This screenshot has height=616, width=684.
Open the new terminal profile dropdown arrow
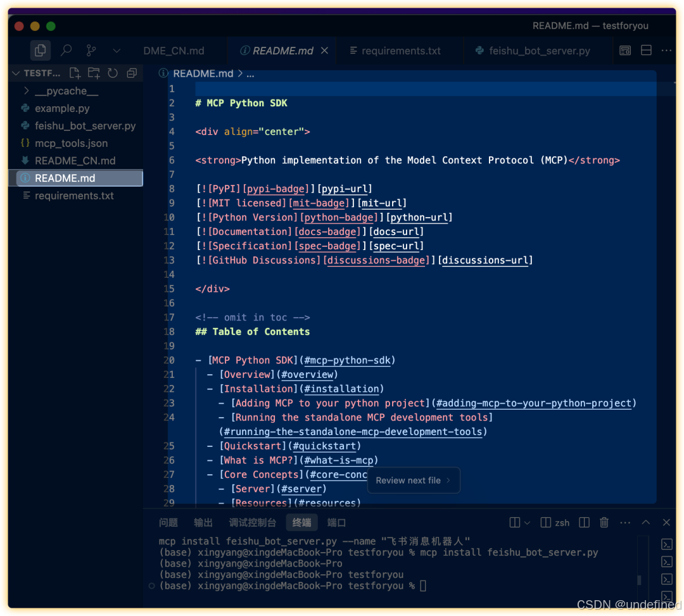pyautogui.click(x=527, y=523)
